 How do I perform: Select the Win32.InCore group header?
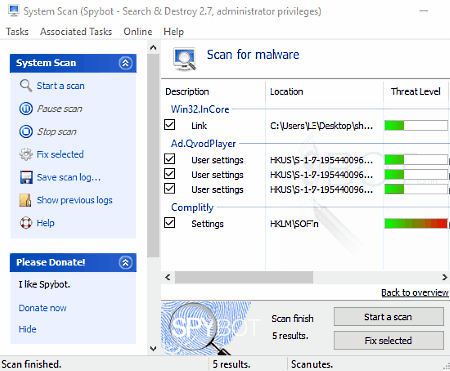click(200, 109)
